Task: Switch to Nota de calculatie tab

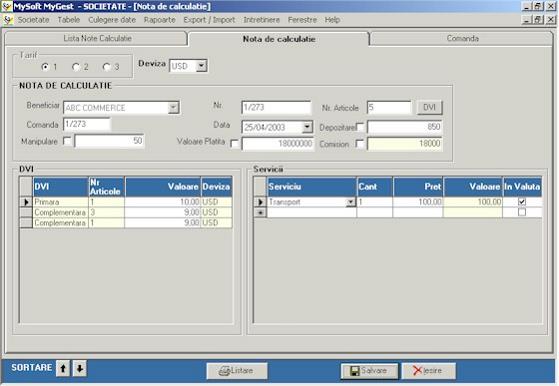Action: tap(279, 39)
